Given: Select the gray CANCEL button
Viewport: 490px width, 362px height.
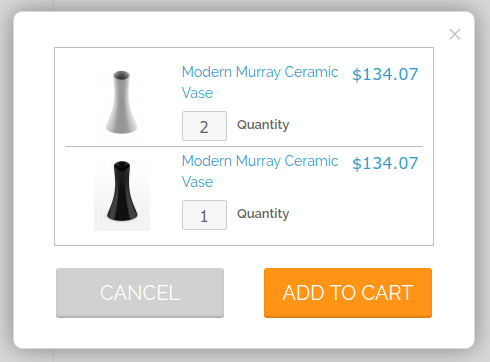Looking at the screenshot, I should point(140,293).
